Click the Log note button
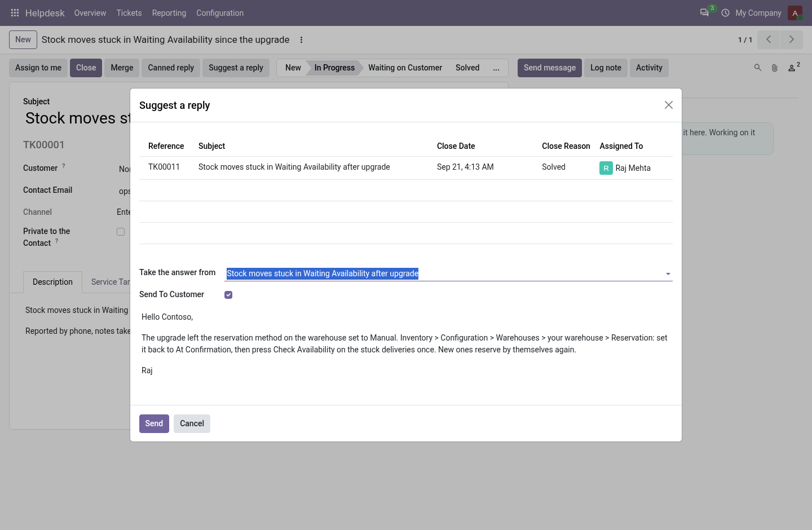Viewport: 812px width, 530px height. (x=606, y=68)
